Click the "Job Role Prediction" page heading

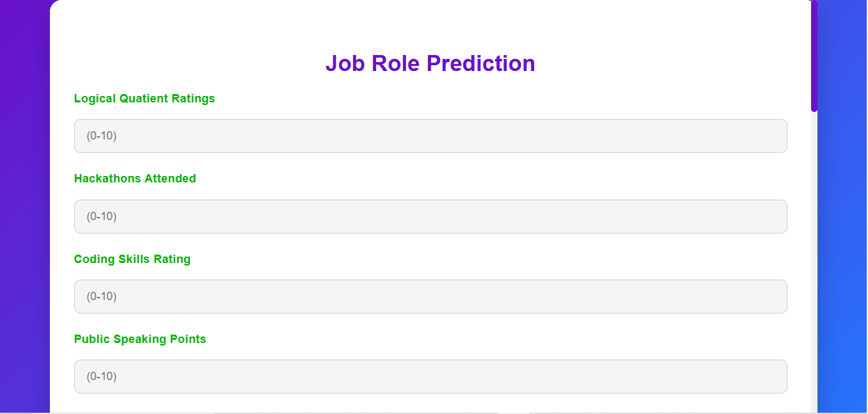(x=430, y=63)
